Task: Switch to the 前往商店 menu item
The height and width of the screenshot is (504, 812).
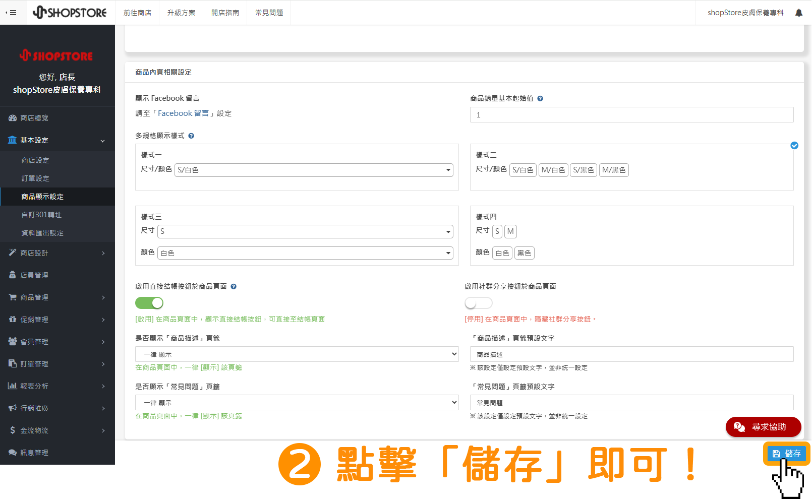Action: point(137,12)
